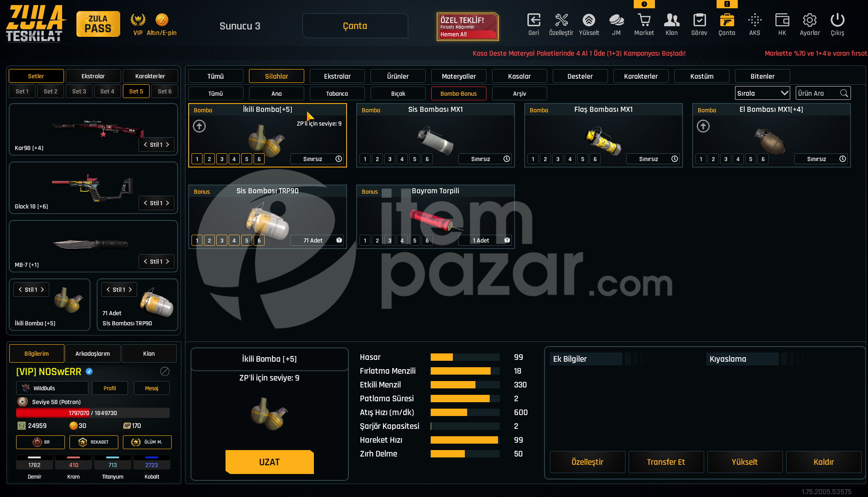
Task: Click the Mesaj button
Action: click(152, 388)
